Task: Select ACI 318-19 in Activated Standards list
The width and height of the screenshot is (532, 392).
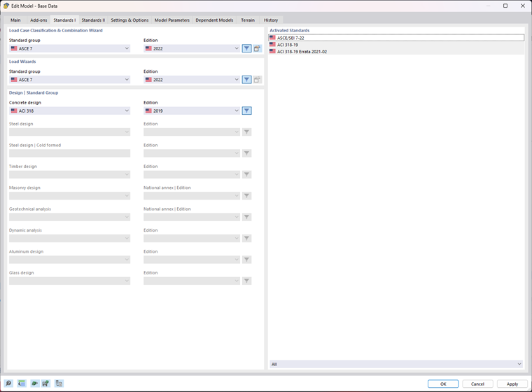Action: click(x=396, y=45)
